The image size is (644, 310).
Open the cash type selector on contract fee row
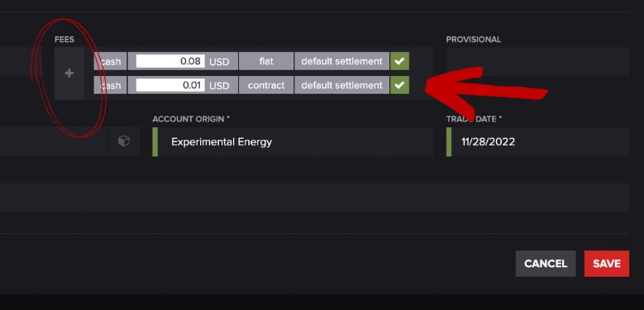[x=110, y=85]
